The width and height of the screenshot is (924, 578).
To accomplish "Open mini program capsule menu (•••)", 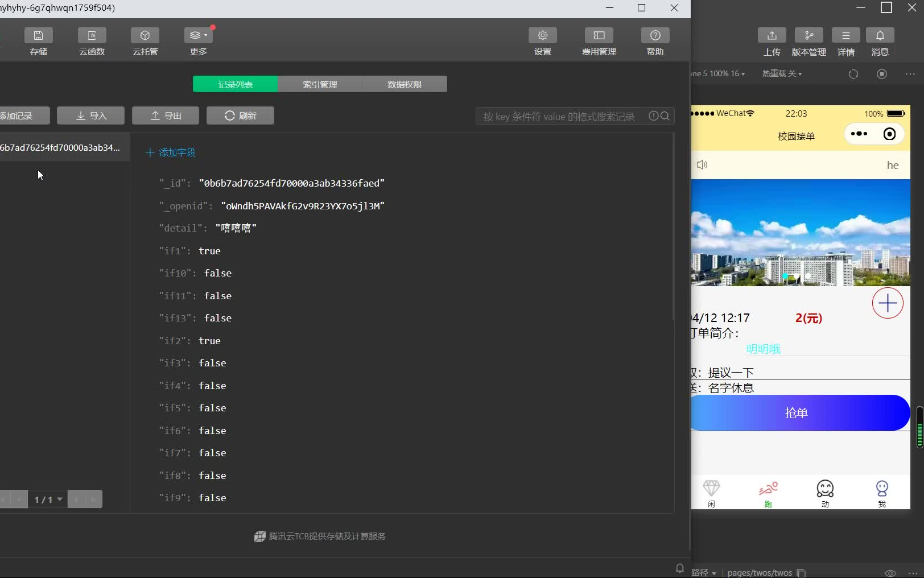I will tap(859, 134).
